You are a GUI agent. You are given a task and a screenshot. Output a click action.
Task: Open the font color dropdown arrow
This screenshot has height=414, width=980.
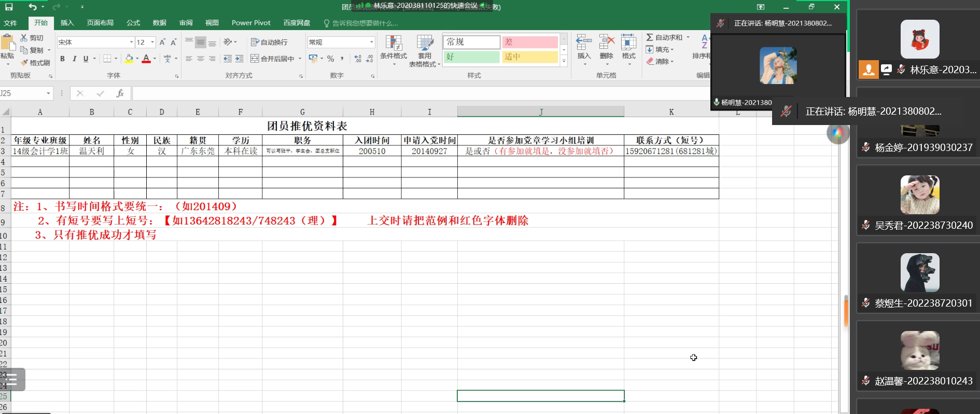point(155,59)
